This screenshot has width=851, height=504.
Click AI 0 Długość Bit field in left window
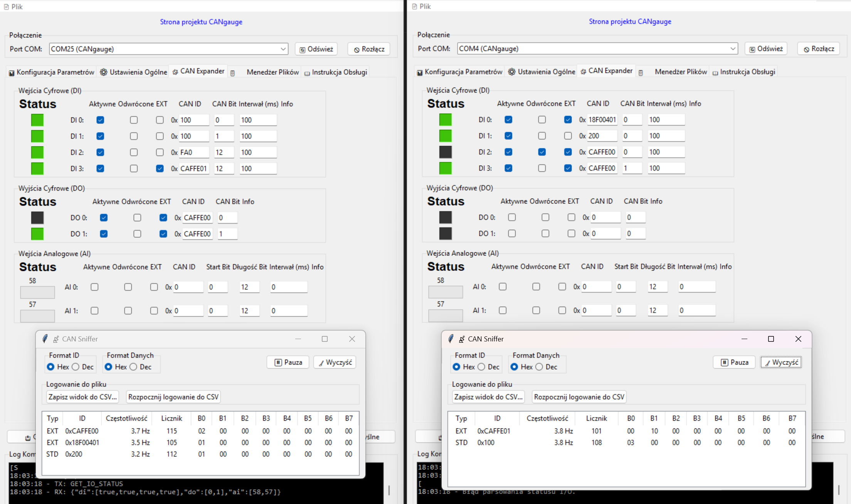(249, 287)
